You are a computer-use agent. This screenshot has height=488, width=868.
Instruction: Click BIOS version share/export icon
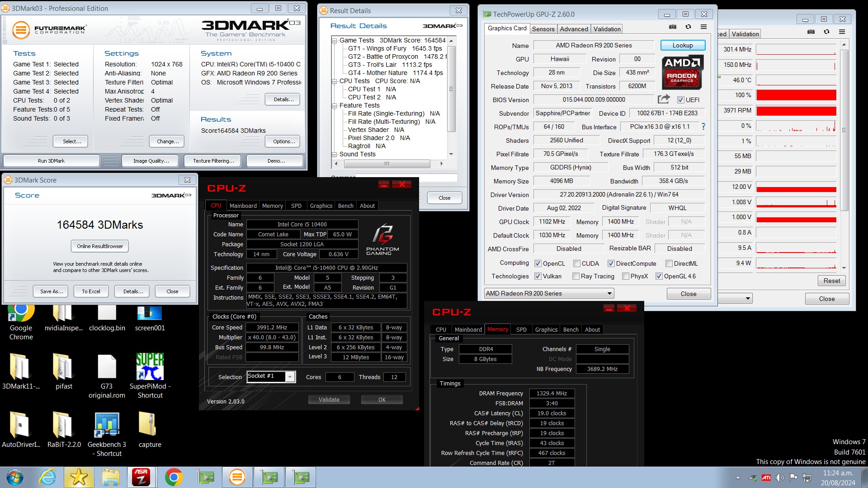664,99
